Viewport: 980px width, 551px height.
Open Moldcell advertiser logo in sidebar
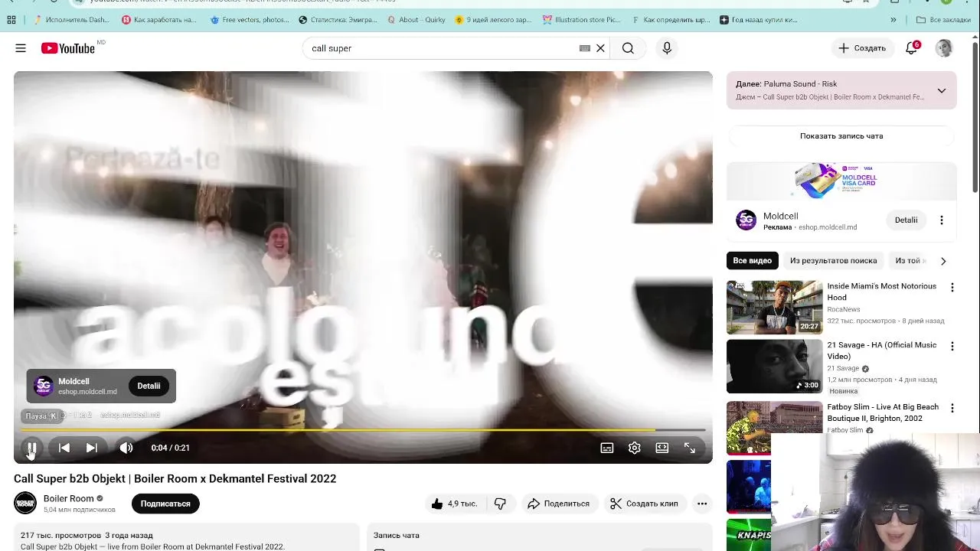tap(746, 220)
